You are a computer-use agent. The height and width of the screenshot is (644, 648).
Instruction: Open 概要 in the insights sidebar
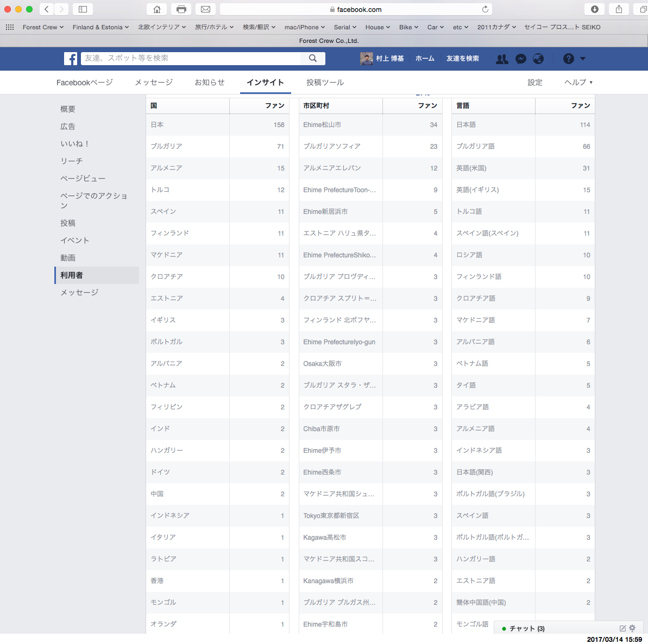68,109
